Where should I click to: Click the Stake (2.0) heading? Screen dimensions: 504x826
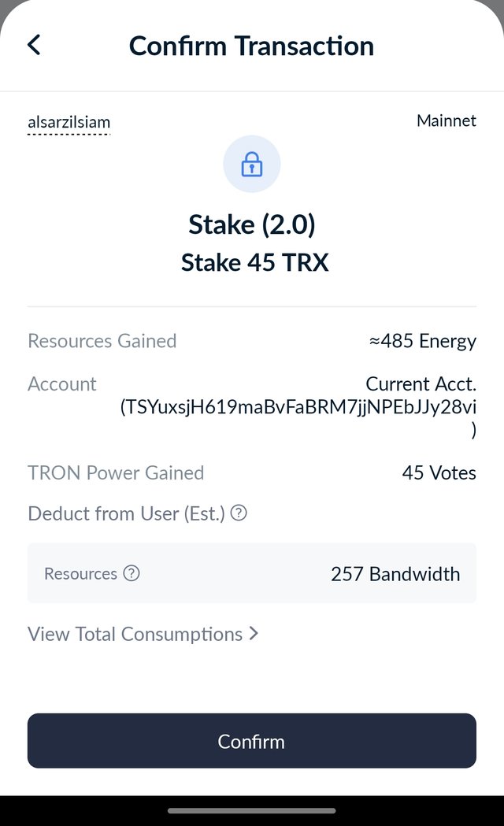pos(252,225)
